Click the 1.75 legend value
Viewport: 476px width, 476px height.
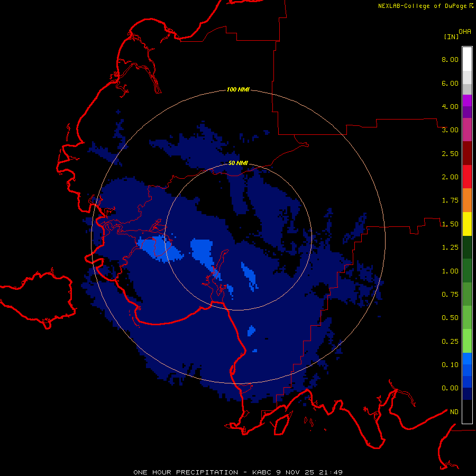[x=450, y=200]
